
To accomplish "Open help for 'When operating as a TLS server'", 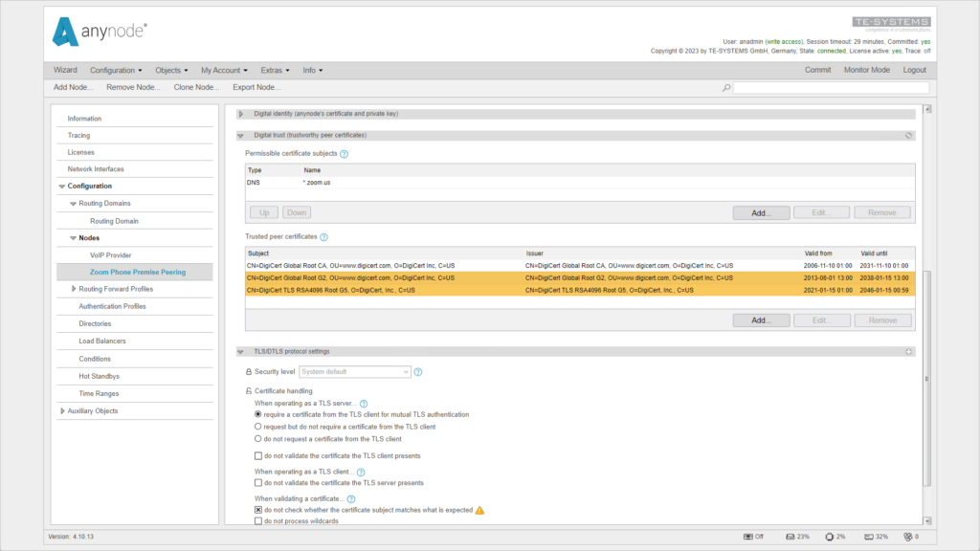I will [362, 403].
